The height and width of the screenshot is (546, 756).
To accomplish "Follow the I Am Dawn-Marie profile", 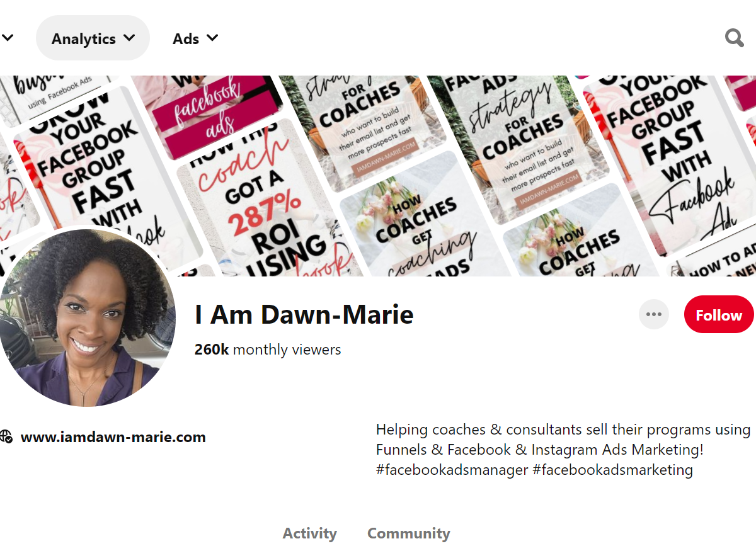I will click(x=719, y=315).
